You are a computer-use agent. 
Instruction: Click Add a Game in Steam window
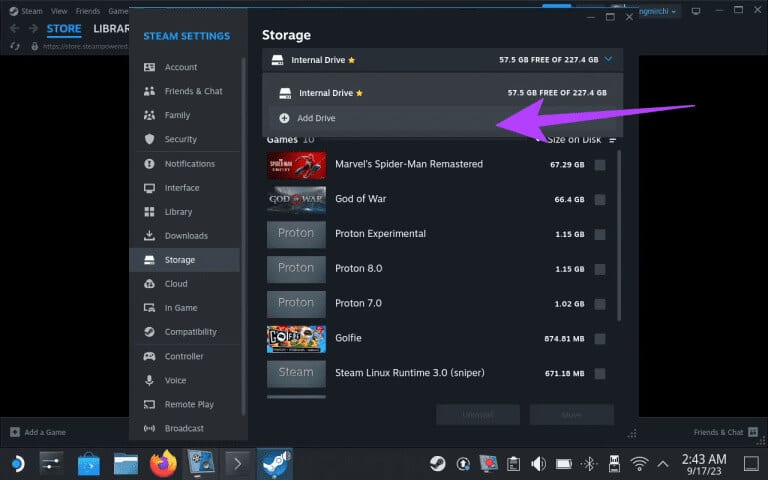[38, 432]
